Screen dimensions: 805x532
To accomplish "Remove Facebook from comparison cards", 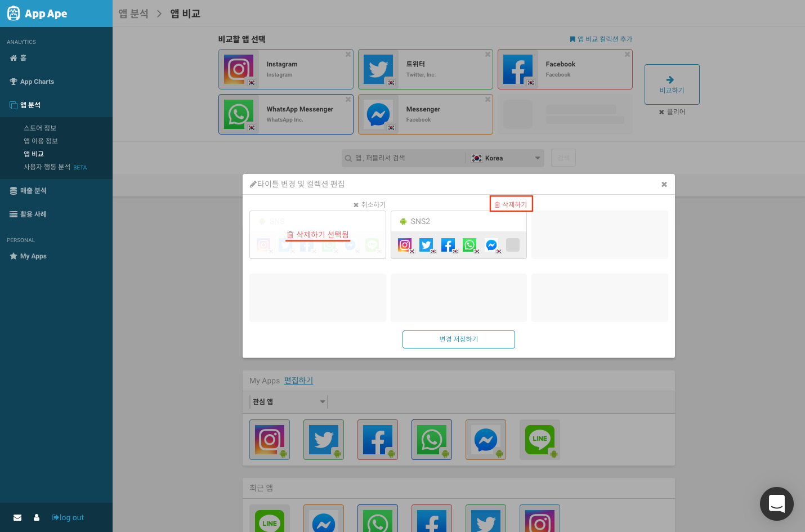I will tap(627, 55).
